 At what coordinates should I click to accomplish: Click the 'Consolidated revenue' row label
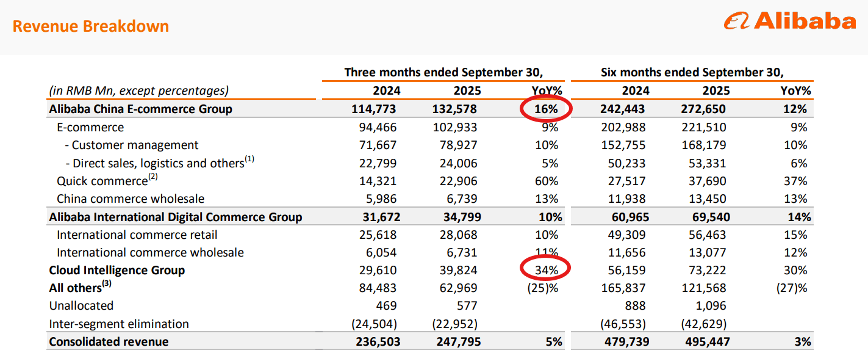pyautogui.click(x=109, y=341)
